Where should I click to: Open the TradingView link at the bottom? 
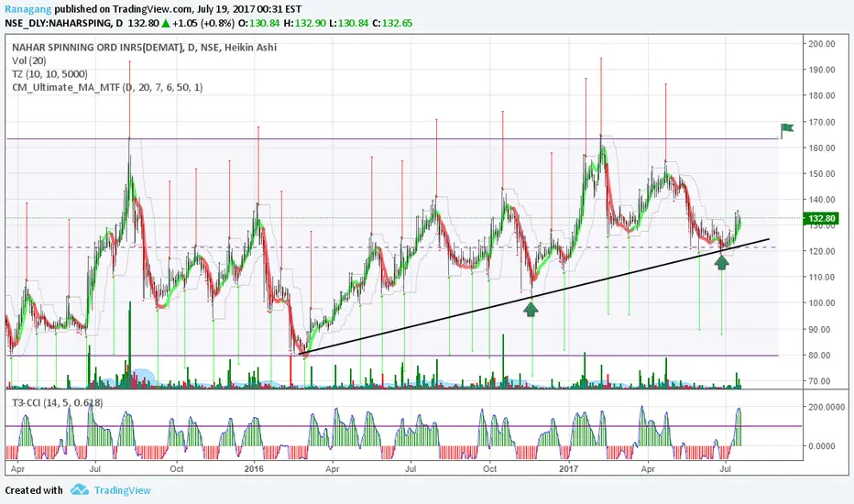tap(122, 490)
